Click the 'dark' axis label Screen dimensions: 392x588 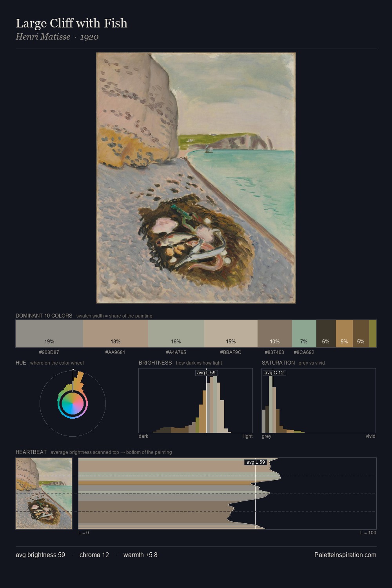[x=143, y=436]
